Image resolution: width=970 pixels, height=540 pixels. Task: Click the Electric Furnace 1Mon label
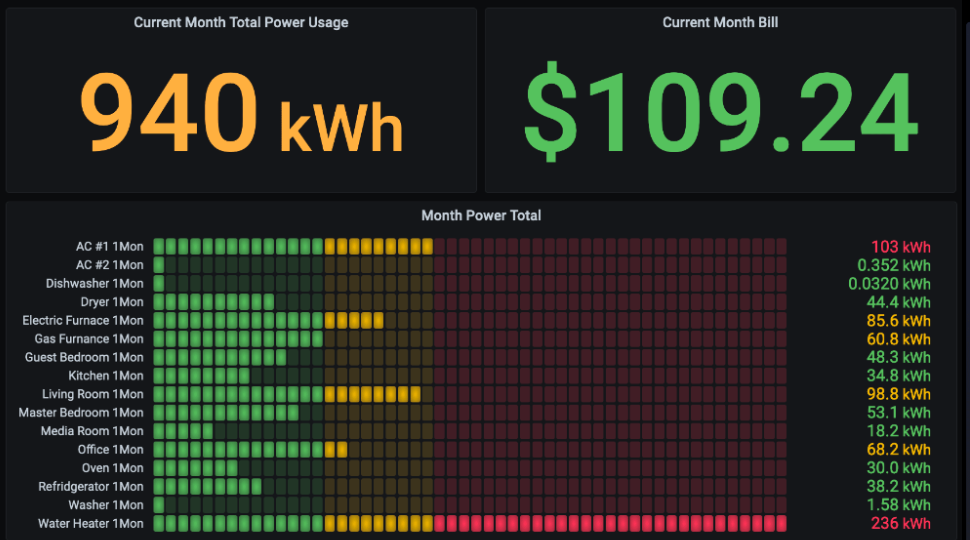pos(83,321)
